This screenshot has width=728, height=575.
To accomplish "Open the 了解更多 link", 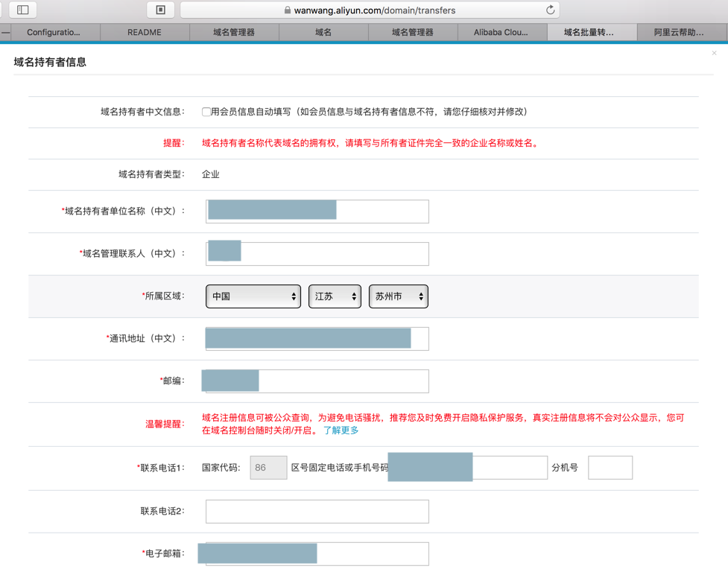I will [341, 431].
